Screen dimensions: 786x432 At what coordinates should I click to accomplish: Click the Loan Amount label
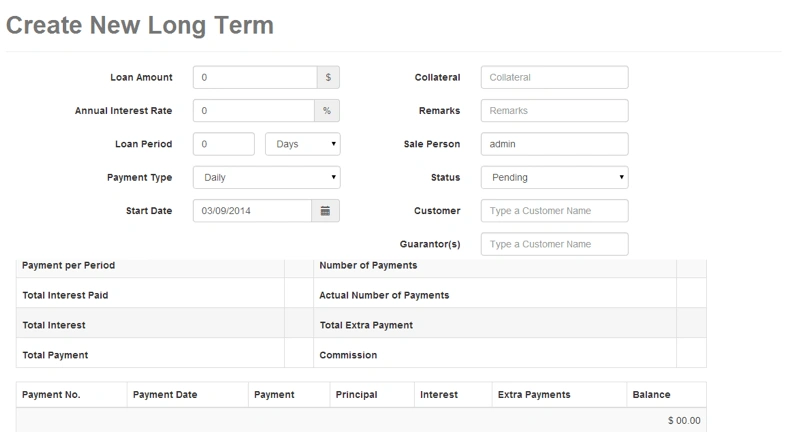click(x=141, y=77)
